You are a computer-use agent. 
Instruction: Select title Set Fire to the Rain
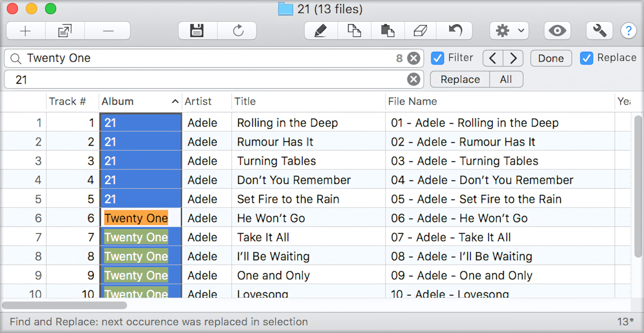pyautogui.click(x=288, y=199)
